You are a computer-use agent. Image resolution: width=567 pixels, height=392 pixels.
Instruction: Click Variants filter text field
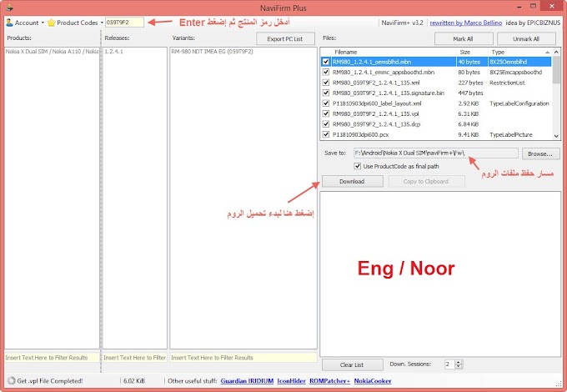pos(243,358)
